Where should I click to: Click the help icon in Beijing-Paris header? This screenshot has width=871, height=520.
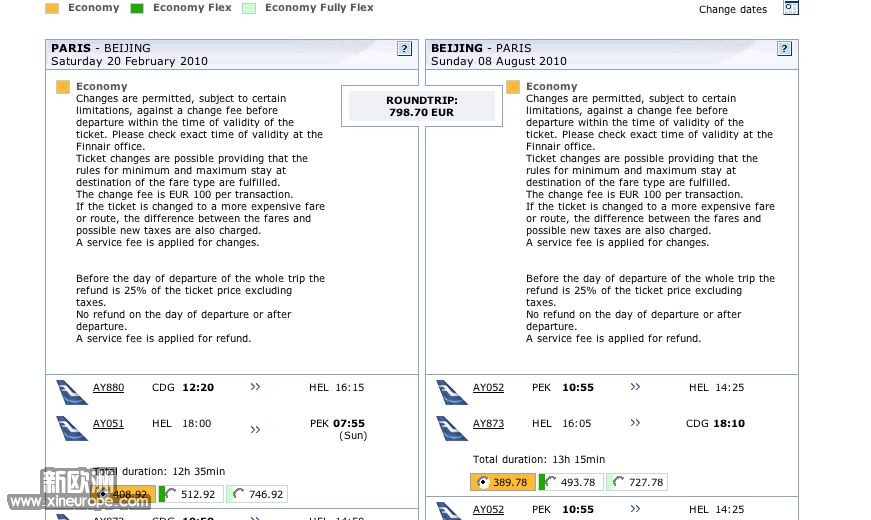pyautogui.click(x=784, y=48)
